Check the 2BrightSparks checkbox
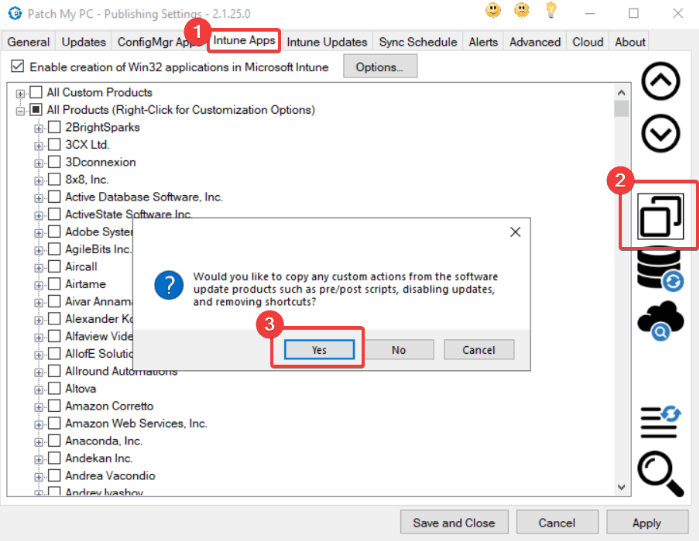 (54, 127)
